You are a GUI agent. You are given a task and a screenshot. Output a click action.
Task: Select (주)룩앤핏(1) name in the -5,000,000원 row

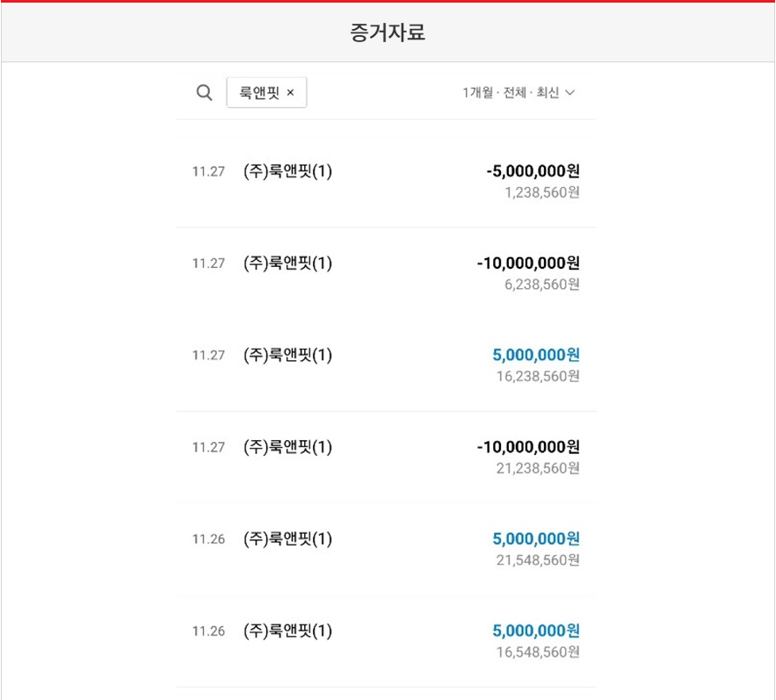tap(287, 171)
